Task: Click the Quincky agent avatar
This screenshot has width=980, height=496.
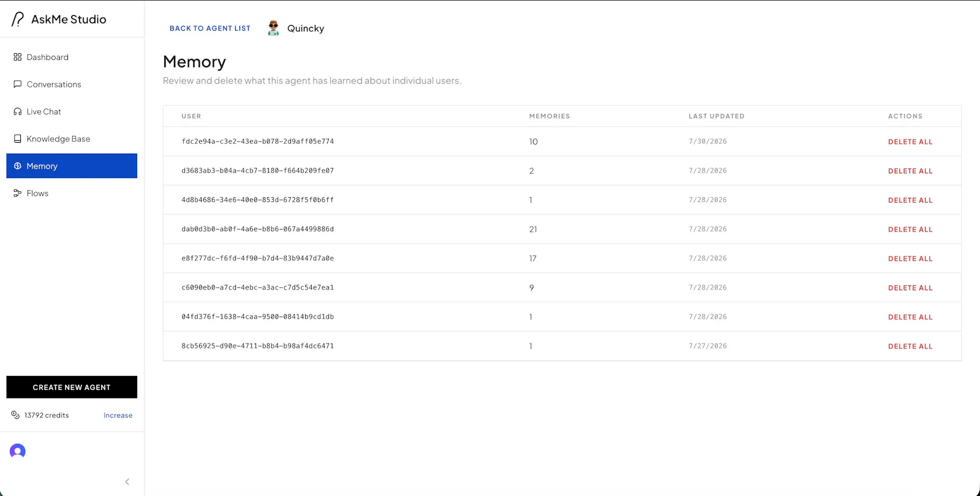Action: (x=273, y=28)
